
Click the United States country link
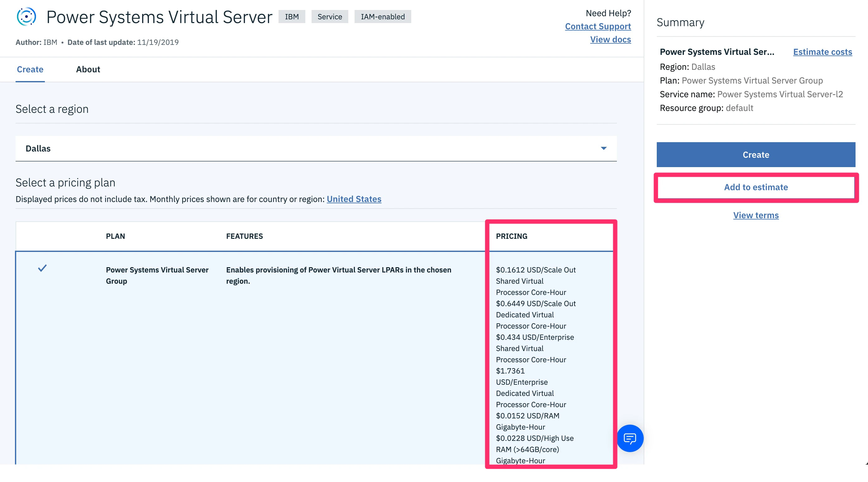click(x=354, y=199)
